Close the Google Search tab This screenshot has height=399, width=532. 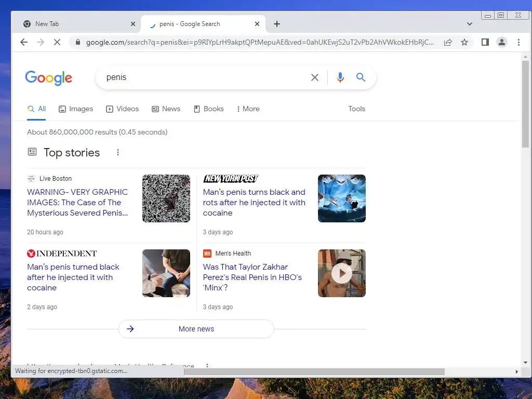pos(257,24)
